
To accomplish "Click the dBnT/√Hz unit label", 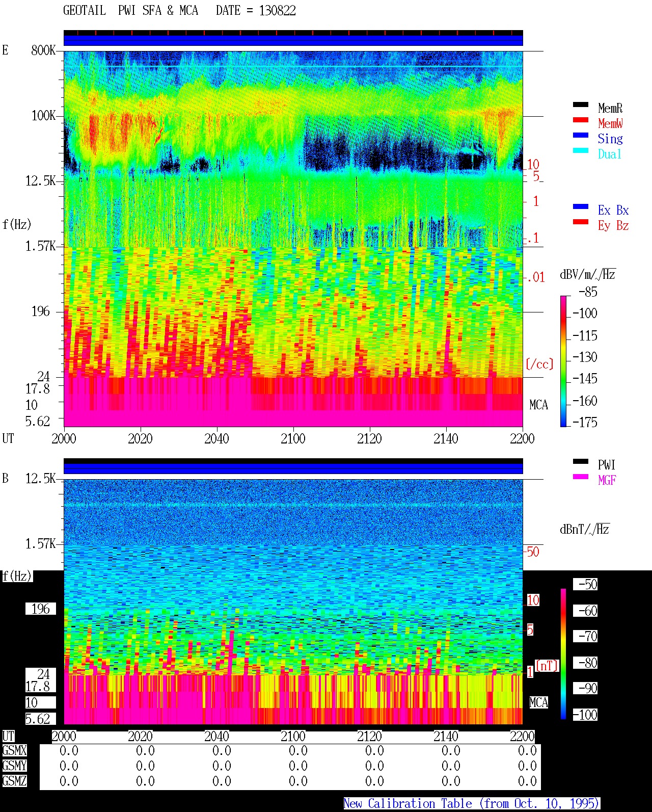I will point(585,529).
